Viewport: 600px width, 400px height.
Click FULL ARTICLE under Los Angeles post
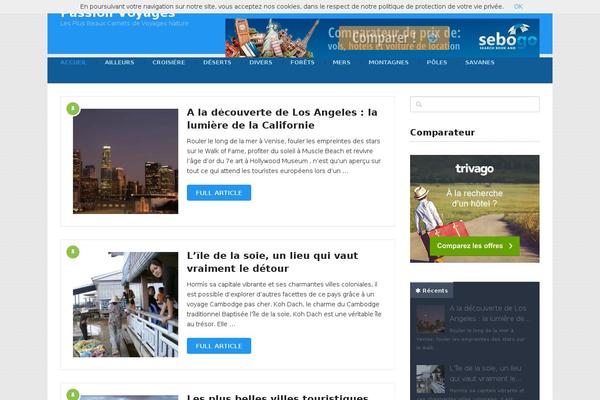pyautogui.click(x=219, y=193)
